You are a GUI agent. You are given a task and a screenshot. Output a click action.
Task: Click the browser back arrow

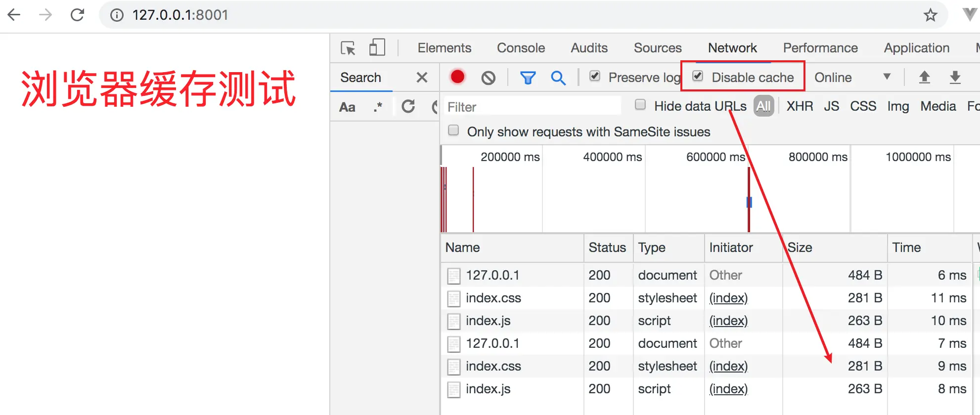coord(14,15)
